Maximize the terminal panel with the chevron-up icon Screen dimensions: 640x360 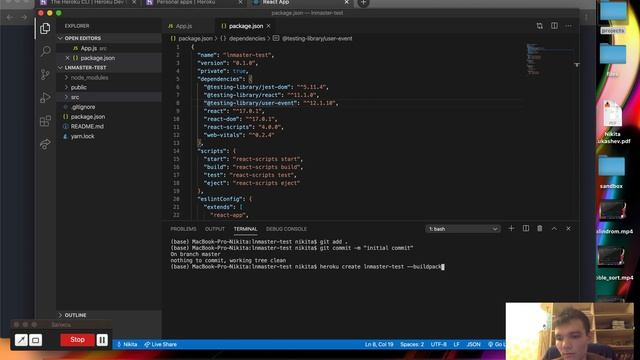click(x=554, y=229)
